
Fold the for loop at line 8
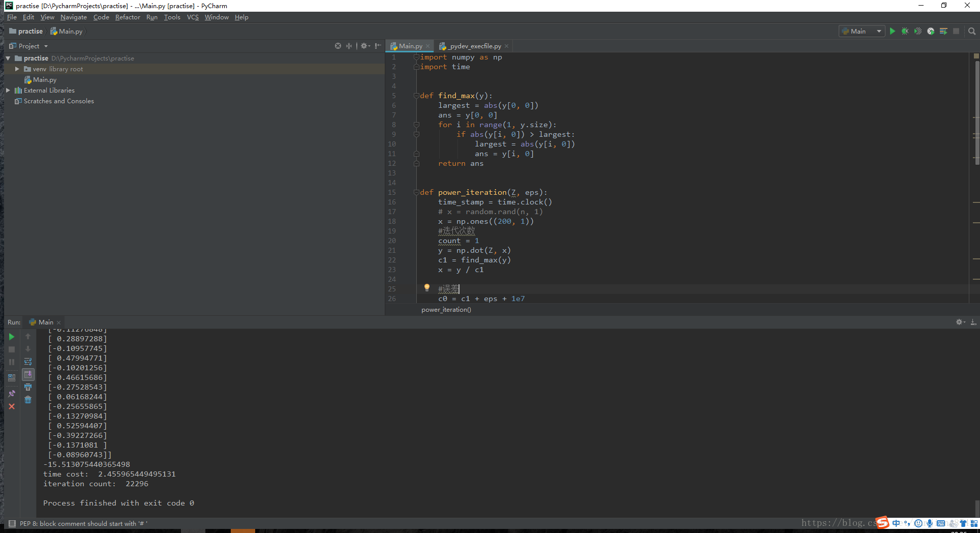click(416, 125)
